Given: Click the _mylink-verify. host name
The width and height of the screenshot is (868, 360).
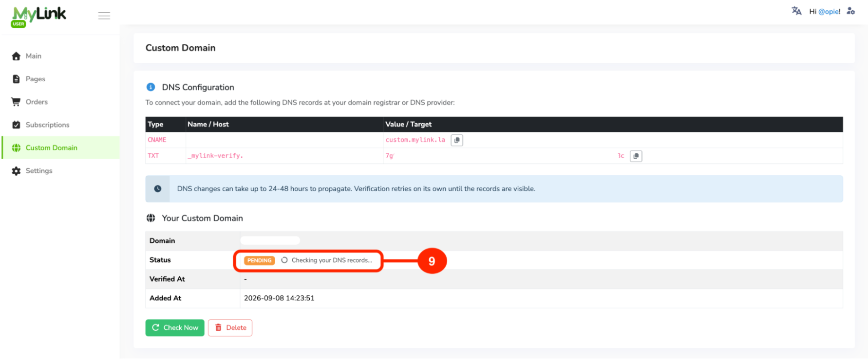Looking at the screenshot, I should 215,156.
